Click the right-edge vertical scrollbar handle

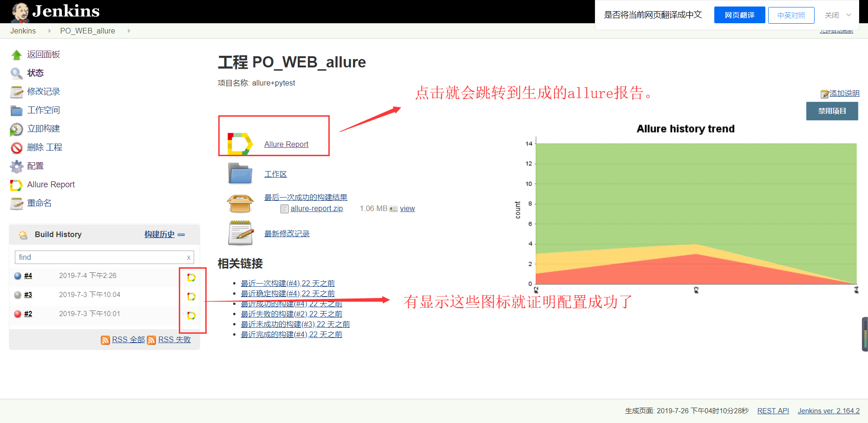[865, 334]
